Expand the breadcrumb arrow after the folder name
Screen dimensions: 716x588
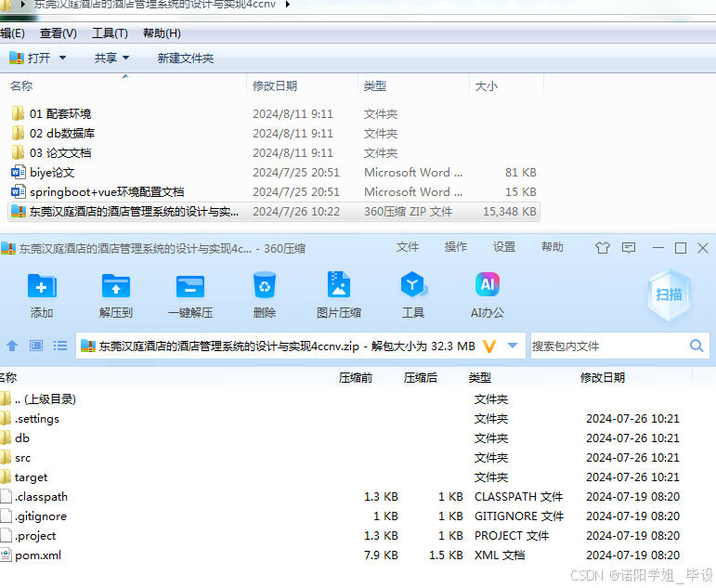coord(287,4)
